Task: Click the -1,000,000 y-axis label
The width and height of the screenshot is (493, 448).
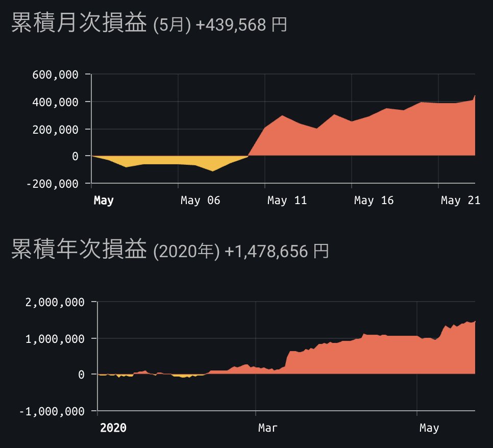Action: click(x=52, y=411)
